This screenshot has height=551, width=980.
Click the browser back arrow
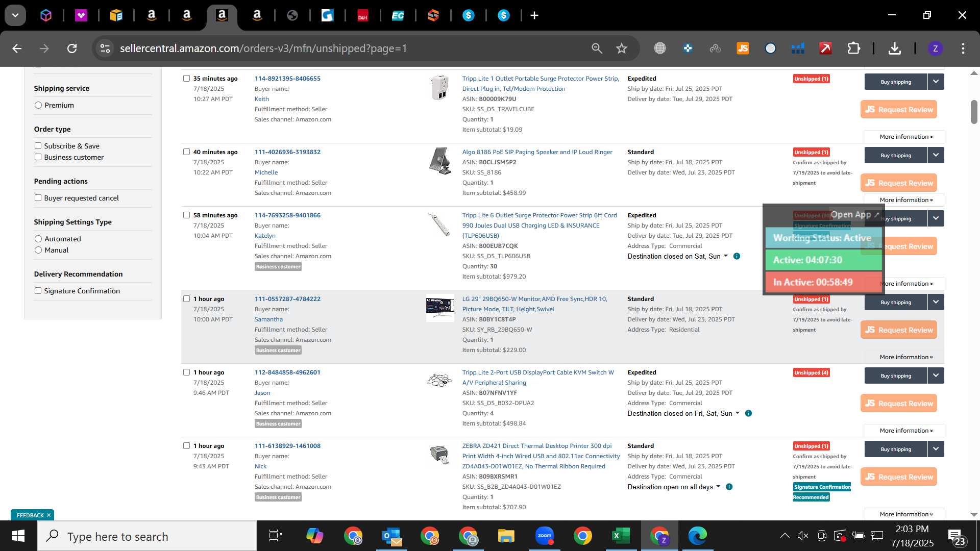tap(17, 48)
